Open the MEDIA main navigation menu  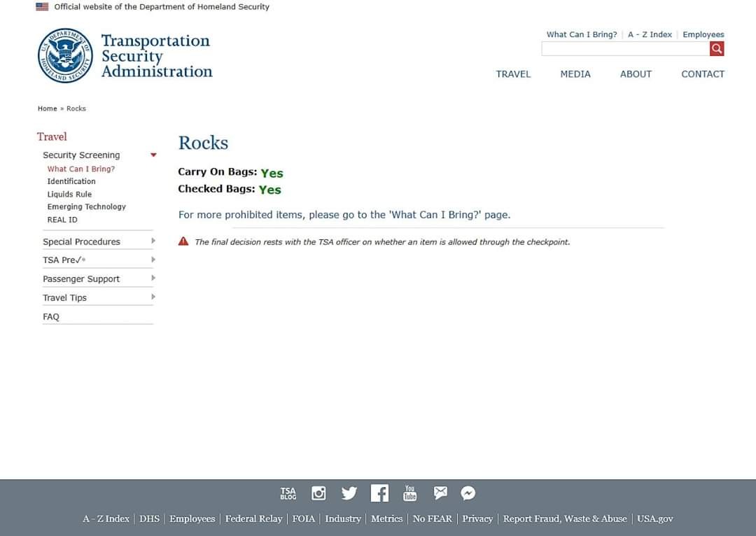click(x=575, y=74)
